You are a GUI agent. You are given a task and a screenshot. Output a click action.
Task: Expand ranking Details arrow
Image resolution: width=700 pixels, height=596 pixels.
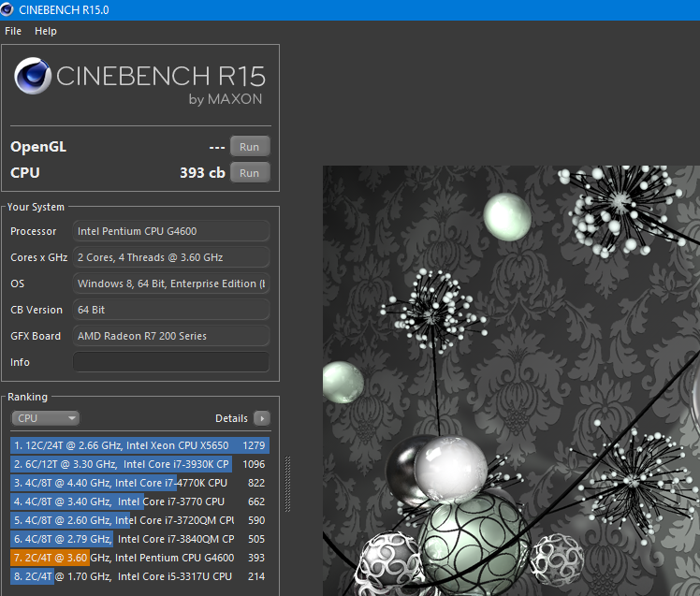[262, 418]
